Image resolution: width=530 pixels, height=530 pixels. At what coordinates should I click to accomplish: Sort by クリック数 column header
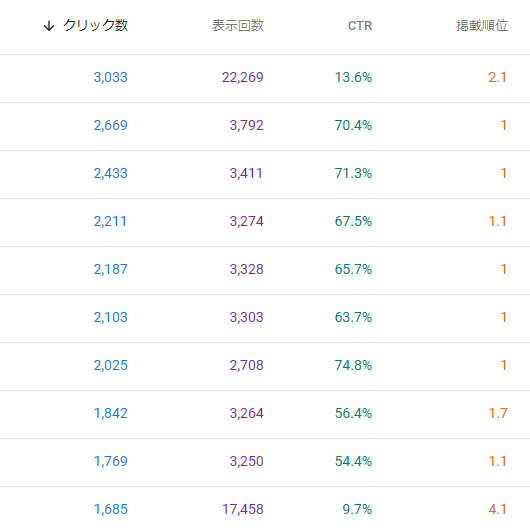(95, 25)
